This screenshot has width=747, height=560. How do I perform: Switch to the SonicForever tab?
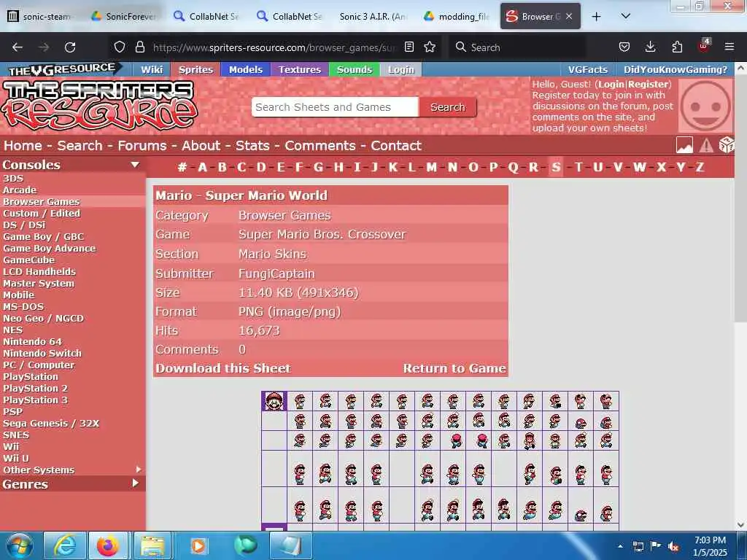(124, 17)
